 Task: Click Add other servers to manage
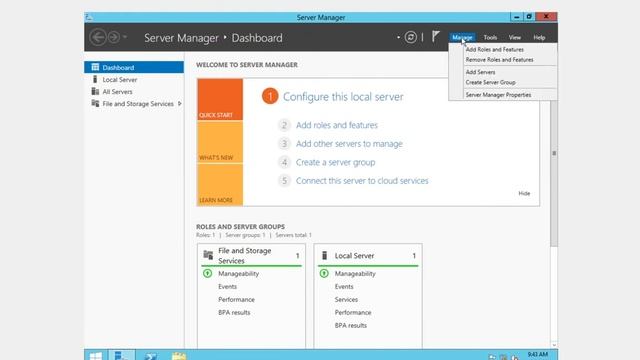[349, 144]
